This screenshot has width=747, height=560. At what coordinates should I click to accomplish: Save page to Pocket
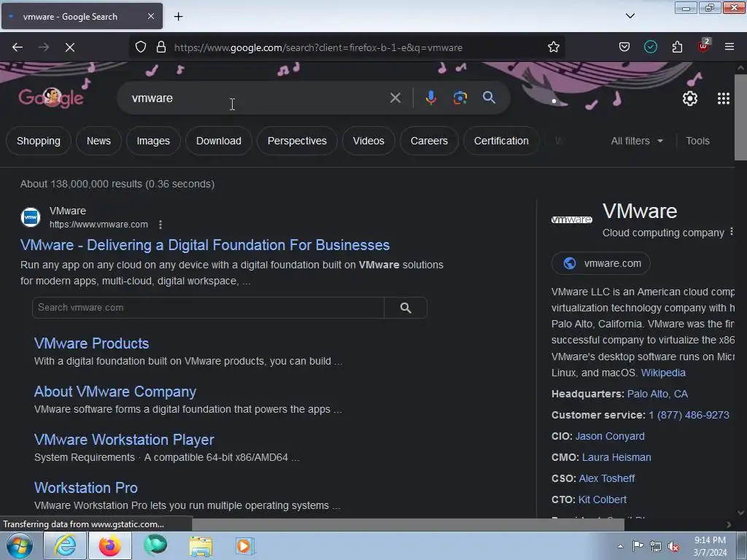624,47
